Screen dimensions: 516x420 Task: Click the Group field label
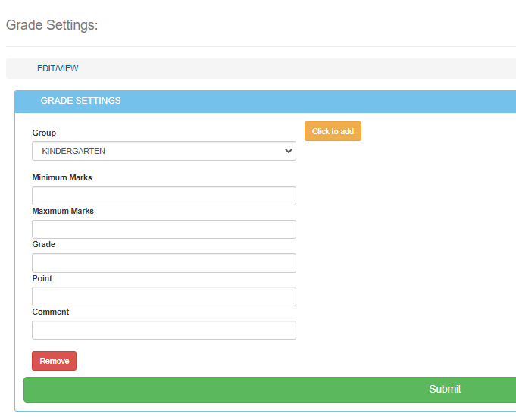pos(44,133)
